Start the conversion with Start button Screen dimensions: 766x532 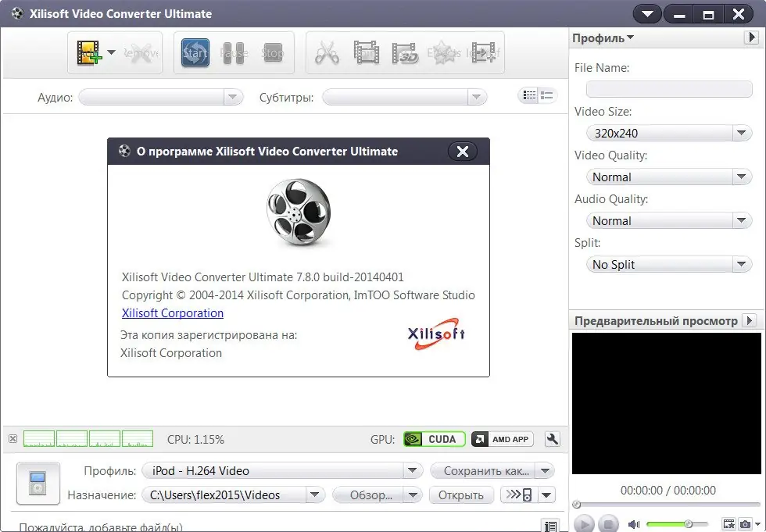195,52
